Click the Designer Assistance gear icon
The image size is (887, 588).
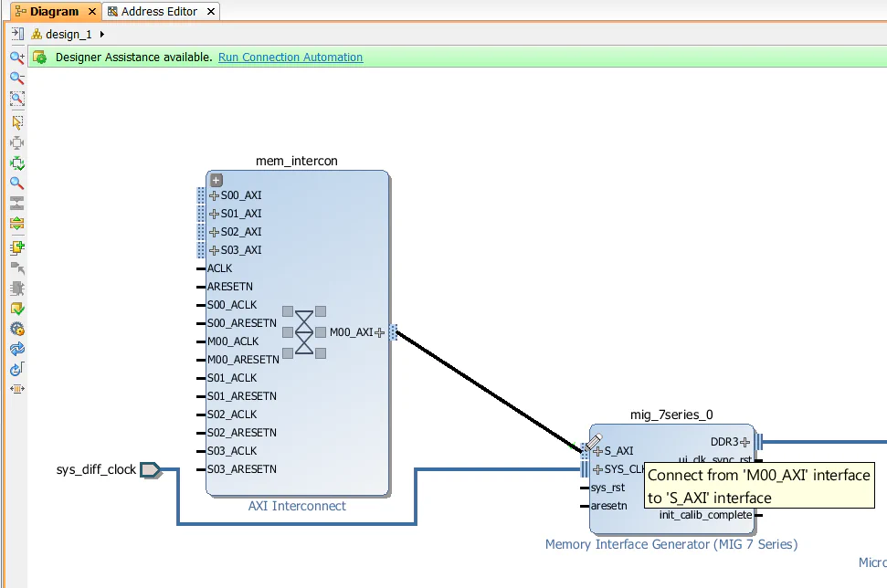[39, 57]
